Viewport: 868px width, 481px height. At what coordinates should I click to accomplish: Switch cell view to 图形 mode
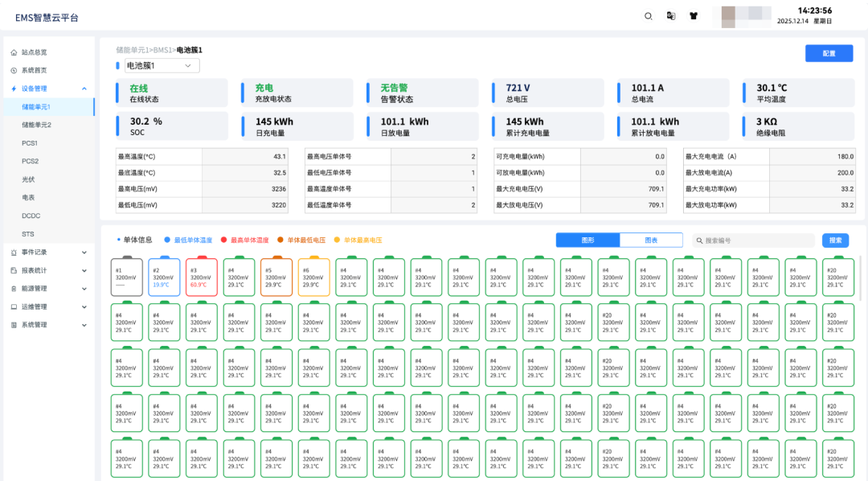[x=588, y=240]
